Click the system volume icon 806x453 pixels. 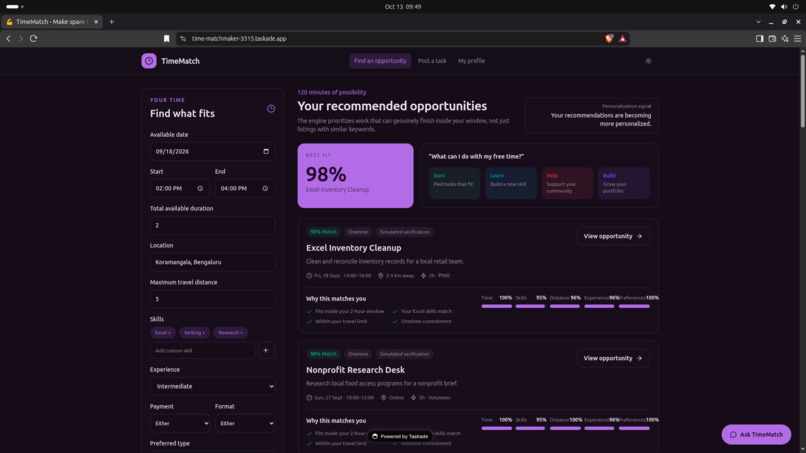[784, 7]
